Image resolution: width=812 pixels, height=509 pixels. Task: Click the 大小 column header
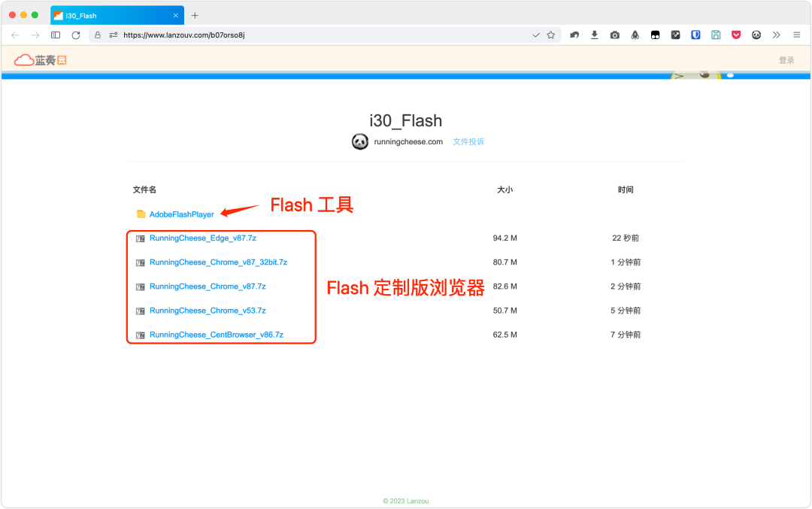[x=505, y=189]
